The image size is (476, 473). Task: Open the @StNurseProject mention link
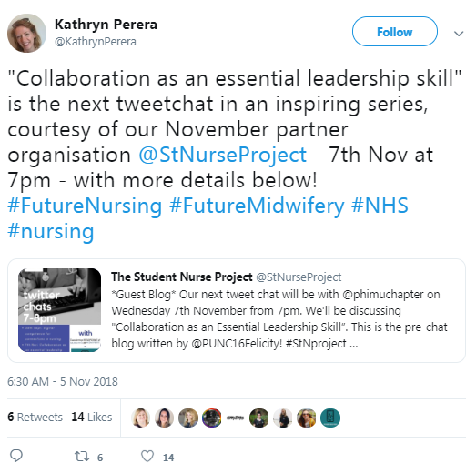click(x=222, y=155)
